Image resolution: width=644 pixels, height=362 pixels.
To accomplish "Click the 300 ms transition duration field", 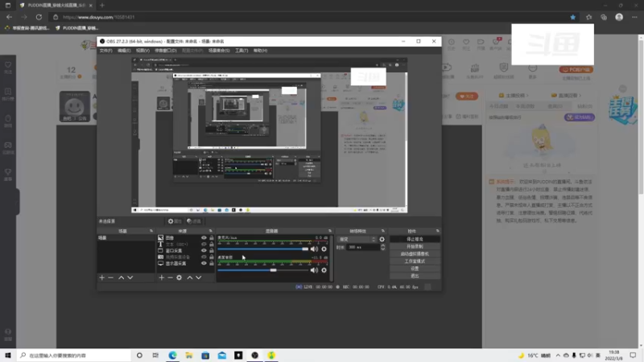I will coord(364,247).
